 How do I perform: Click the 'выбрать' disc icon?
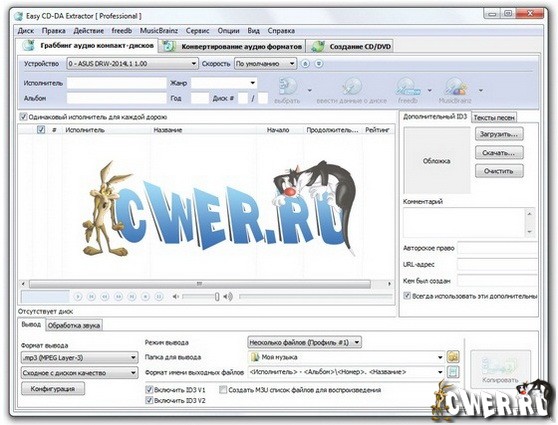[x=288, y=86]
